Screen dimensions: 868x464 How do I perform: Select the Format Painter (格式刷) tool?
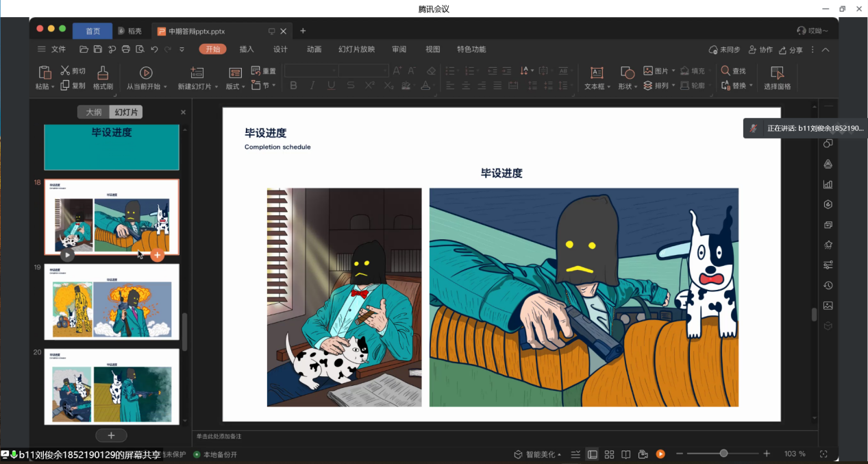[103, 77]
